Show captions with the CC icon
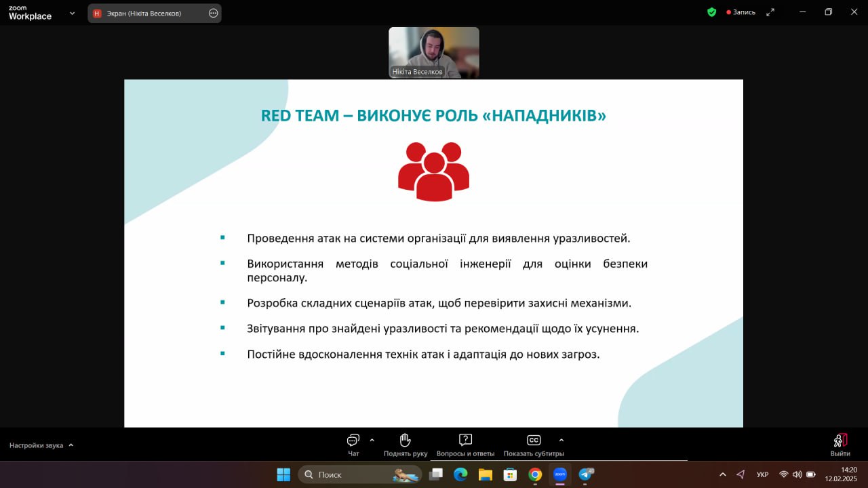This screenshot has height=488, width=868. tap(534, 440)
